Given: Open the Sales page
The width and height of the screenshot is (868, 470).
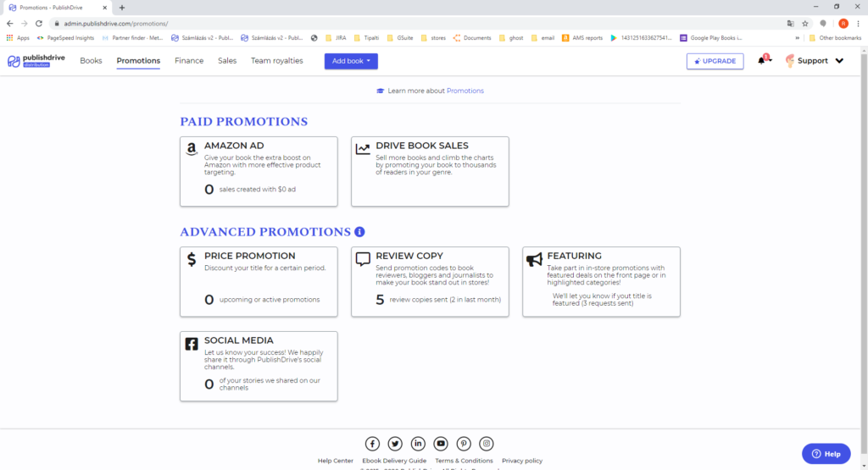Looking at the screenshot, I should pos(227,61).
